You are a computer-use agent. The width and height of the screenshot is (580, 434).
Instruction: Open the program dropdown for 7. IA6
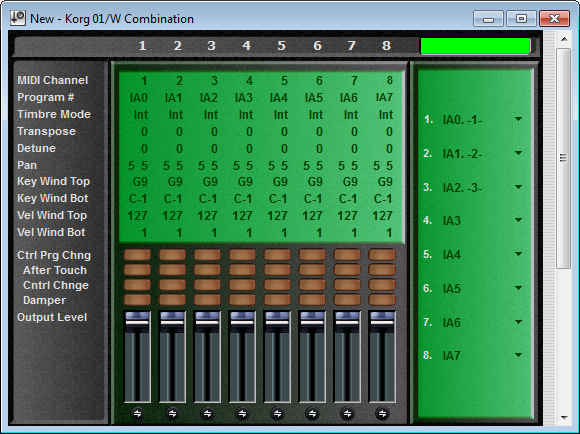click(x=518, y=322)
